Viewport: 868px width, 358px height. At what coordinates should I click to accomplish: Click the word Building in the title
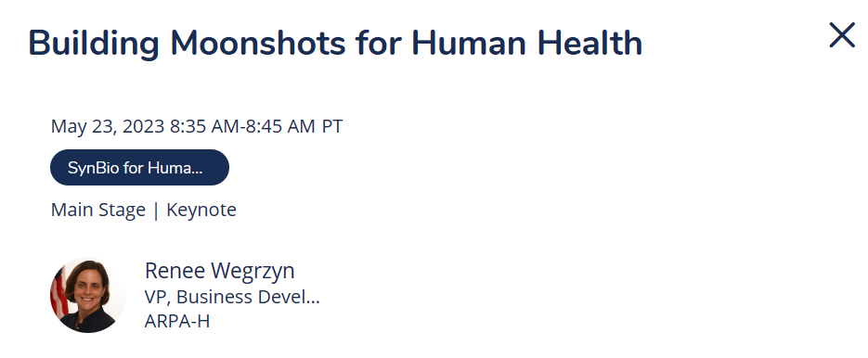pos(94,44)
